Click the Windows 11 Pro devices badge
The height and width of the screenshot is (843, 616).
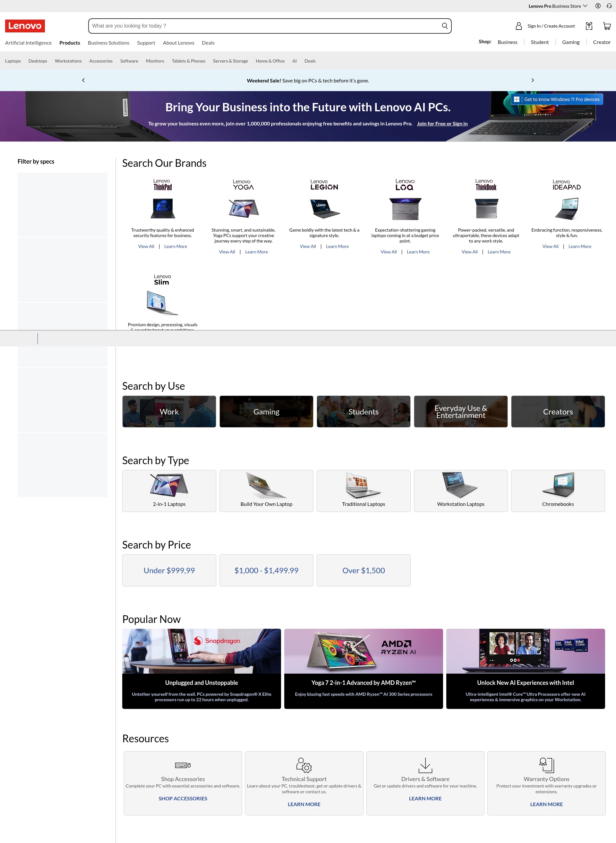point(557,99)
